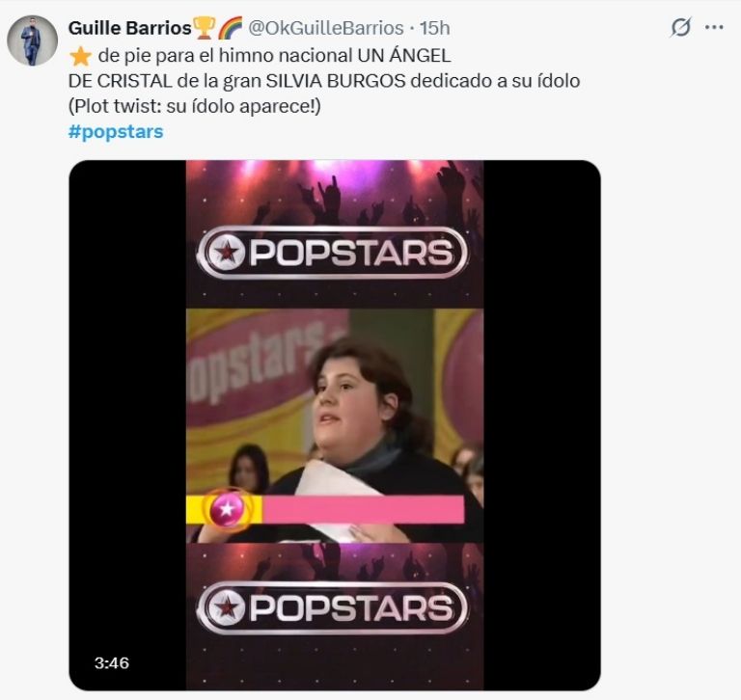Open the @OkGuilleBarrios handle link
This screenshot has width=741, height=700.
(328, 28)
